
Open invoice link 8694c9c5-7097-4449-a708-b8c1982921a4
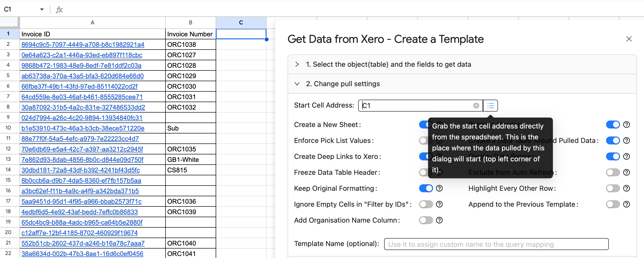tap(83, 45)
